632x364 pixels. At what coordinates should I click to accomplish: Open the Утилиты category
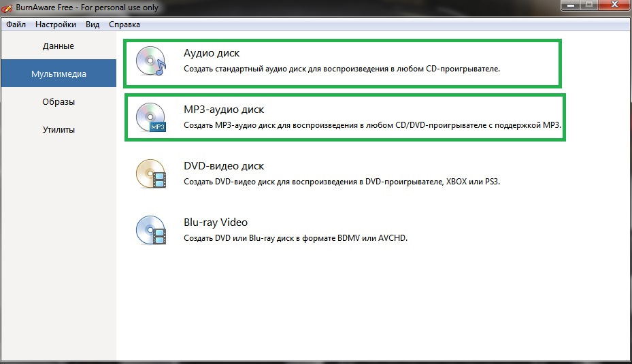pos(59,130)
